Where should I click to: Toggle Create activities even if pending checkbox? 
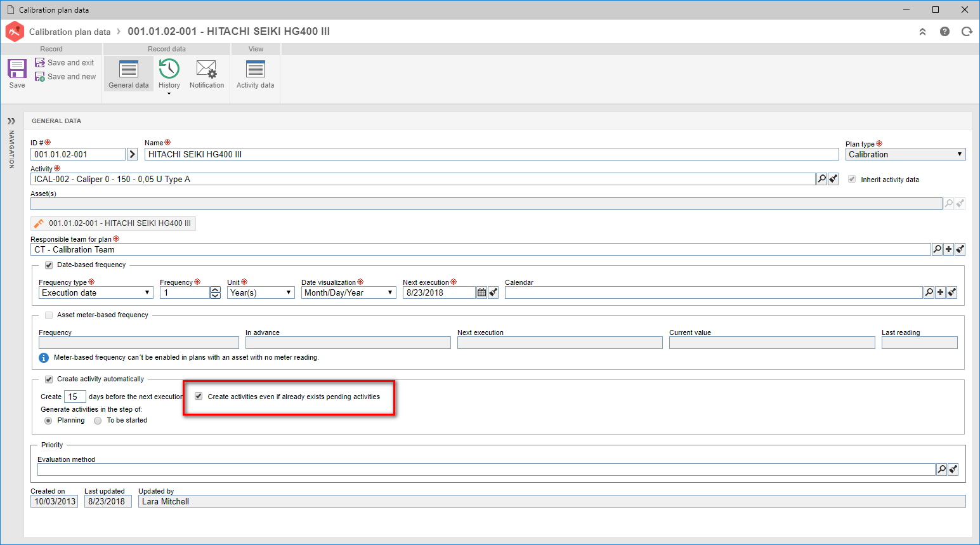click(x=199, y=397)
